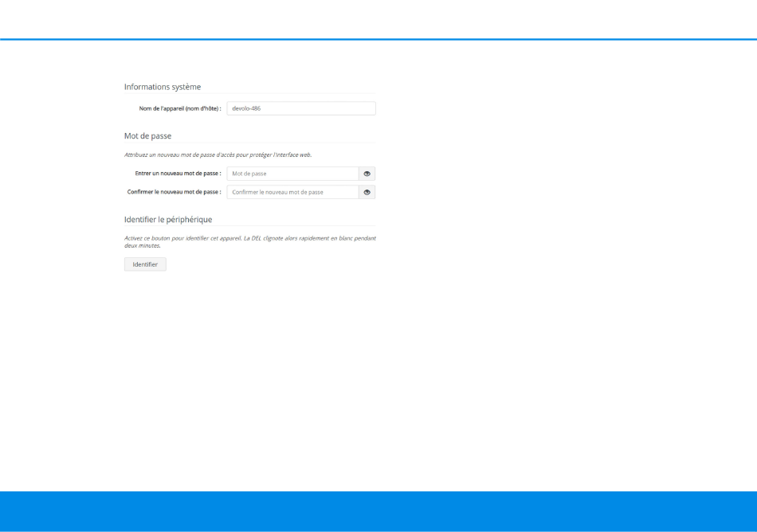Click the hostname field containing devolo-486
Viewport: 757px width, 532px height.
[300, 108]
